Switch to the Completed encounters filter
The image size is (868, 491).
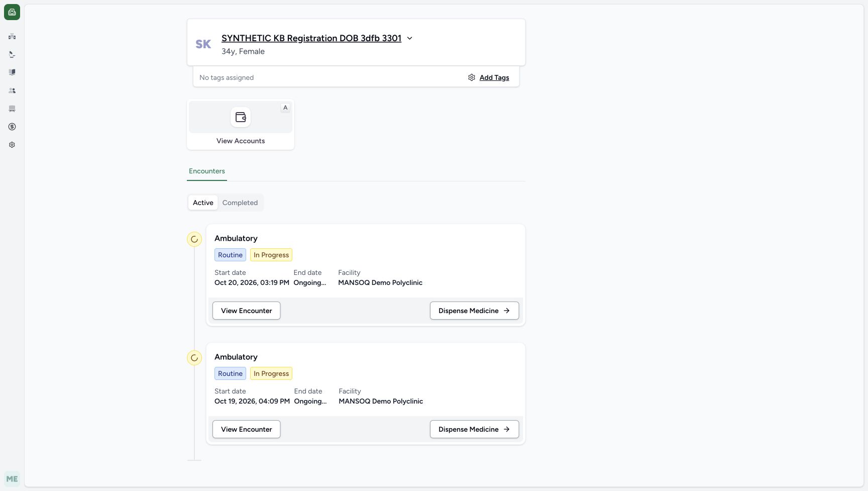pyautogui.click(x=240, y=203)
